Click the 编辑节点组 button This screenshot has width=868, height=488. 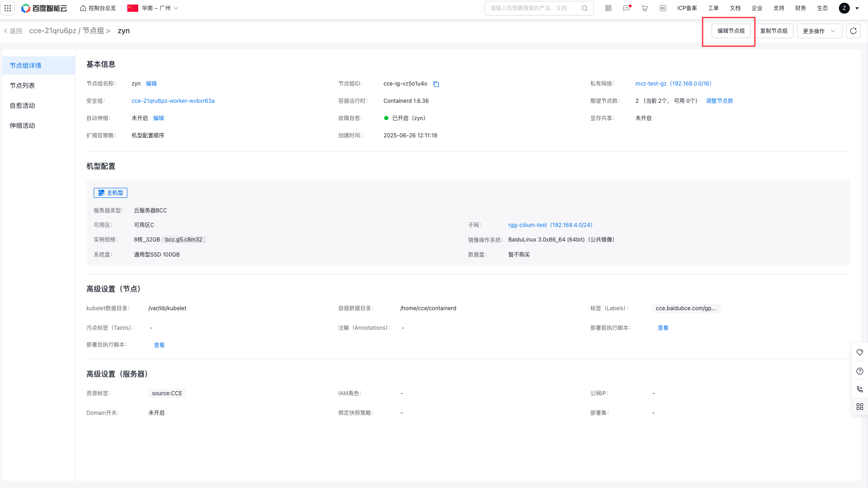tap(731, 31)
